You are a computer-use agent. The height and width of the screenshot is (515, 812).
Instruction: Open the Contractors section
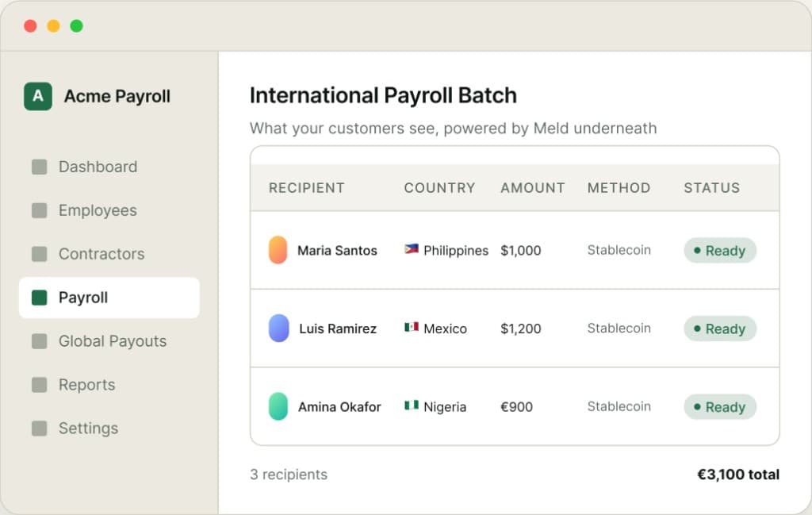click(109, 254)
